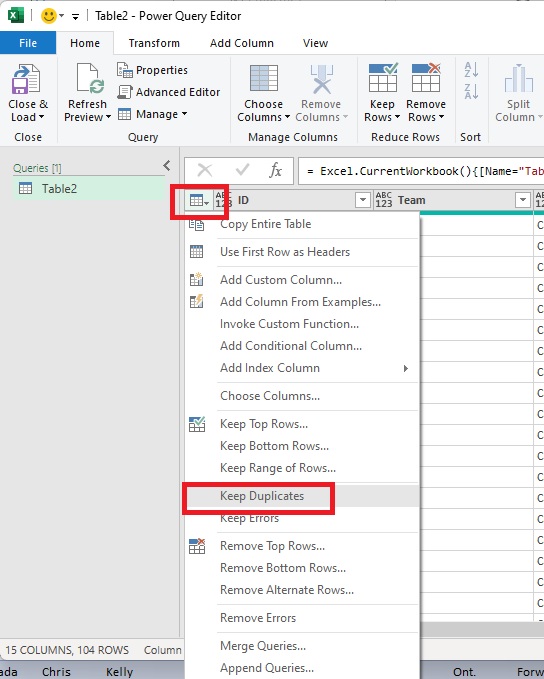Screen dimensions: 544x679
Task: Open the ID column filter dropdown
Action: click(x=363, y=200)
